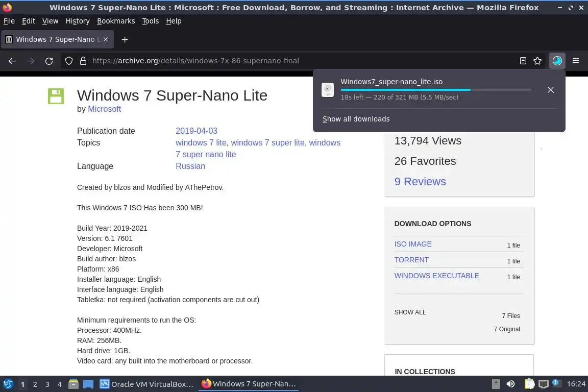
Task: Click the network monitor tray icon
Action: tap(543, 384)
